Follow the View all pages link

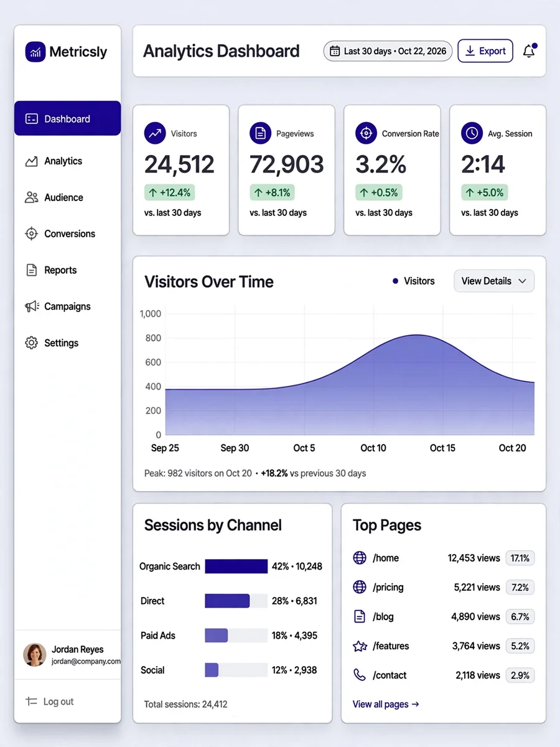coord(386,704)
